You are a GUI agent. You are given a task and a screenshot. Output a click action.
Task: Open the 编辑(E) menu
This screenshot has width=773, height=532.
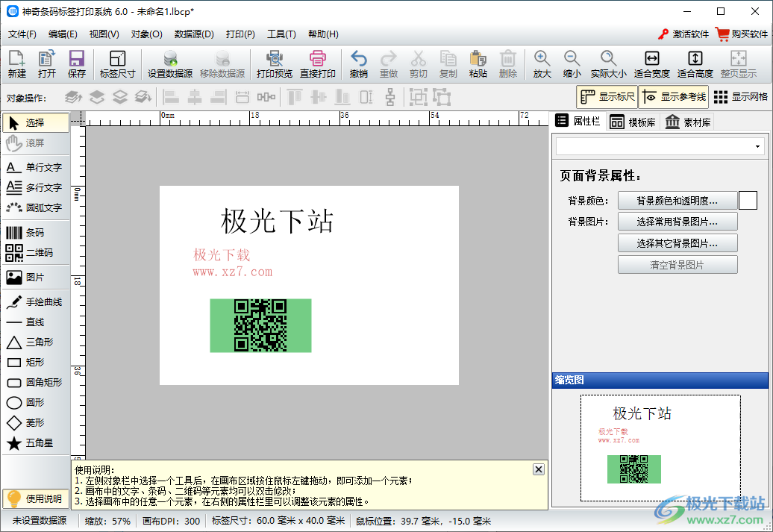(63, 34)
